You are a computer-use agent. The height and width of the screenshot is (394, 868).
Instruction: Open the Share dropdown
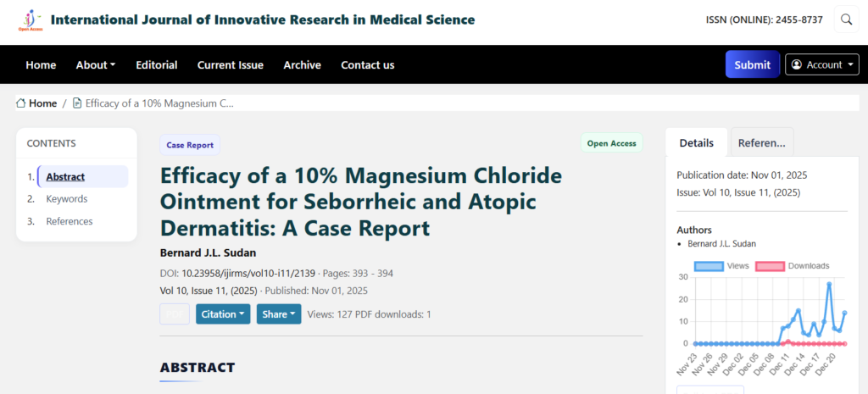(x=279, y=314)
